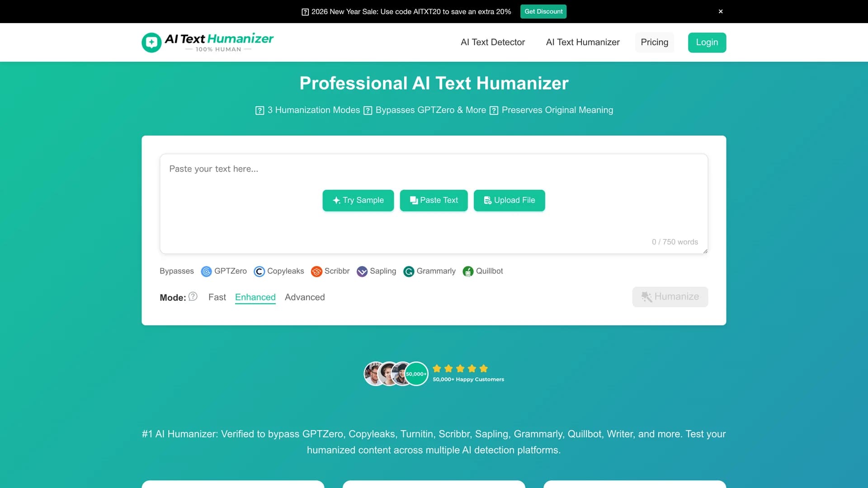Screen dimensions: 868x488
Task: Click the Humanize button
Action: (x=670, y=297)
